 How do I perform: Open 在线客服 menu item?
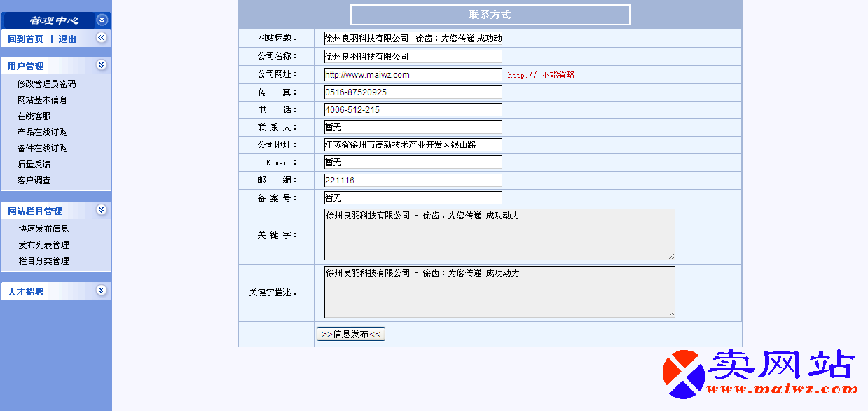tap(34, 116)
